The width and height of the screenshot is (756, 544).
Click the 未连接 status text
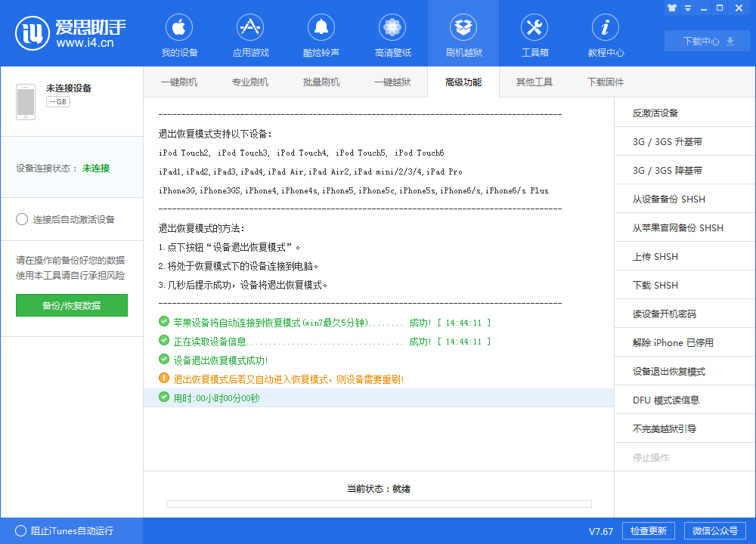point(96,168)
